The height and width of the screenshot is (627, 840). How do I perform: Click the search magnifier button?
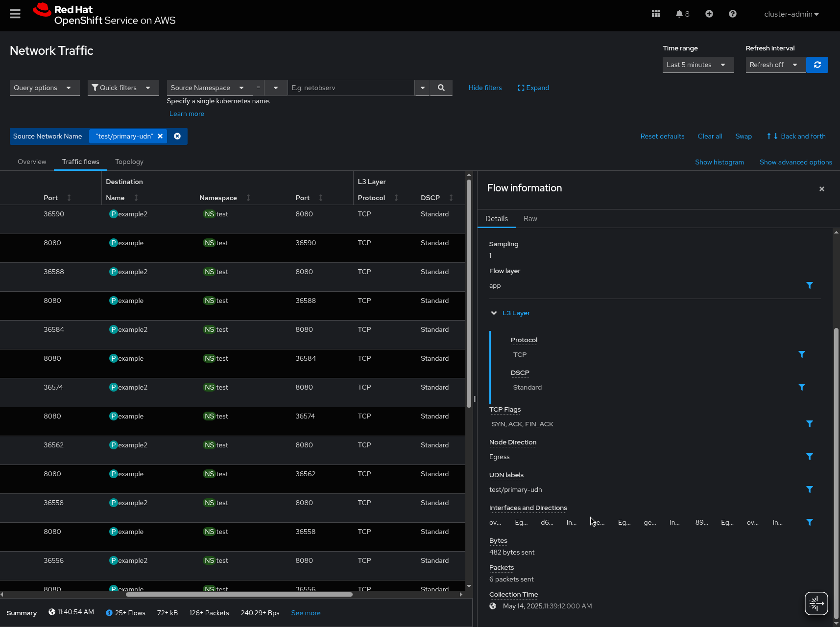[441, 88]
